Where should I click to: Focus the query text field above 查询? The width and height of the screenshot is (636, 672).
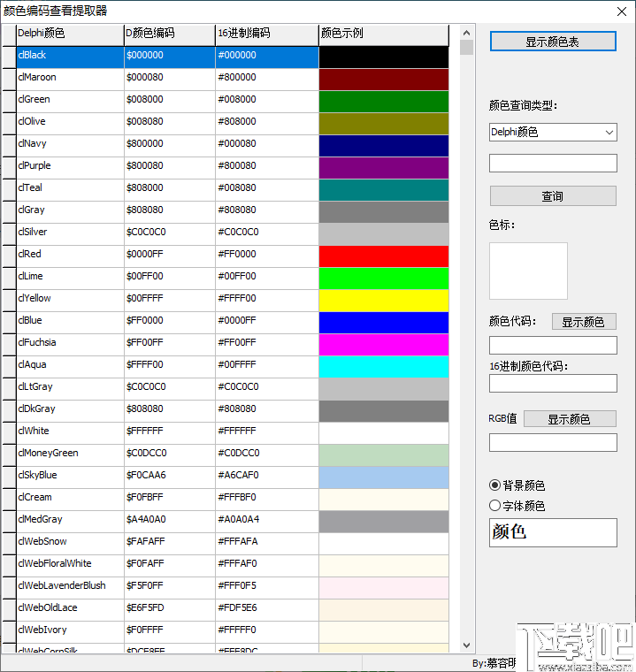click(553, 163)
